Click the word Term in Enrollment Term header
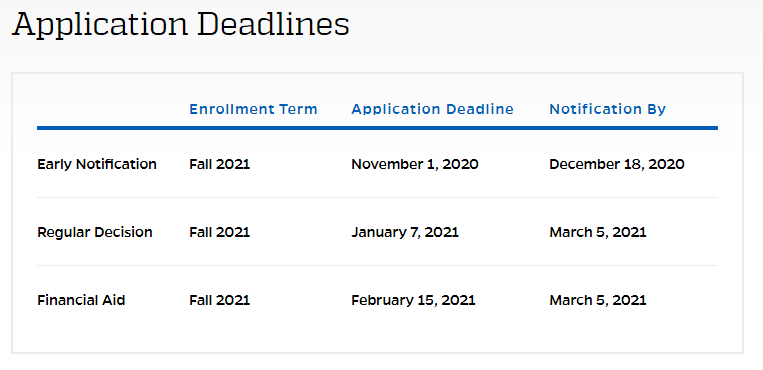 pos(298,109)
